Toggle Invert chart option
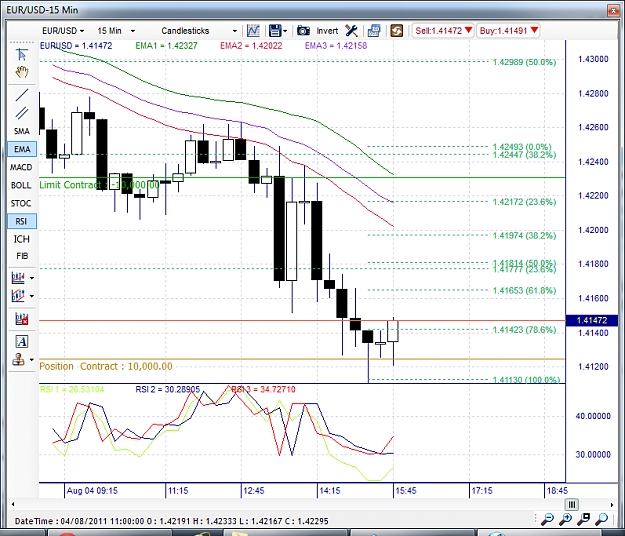 pyautogui.click(x=327, y=31)
